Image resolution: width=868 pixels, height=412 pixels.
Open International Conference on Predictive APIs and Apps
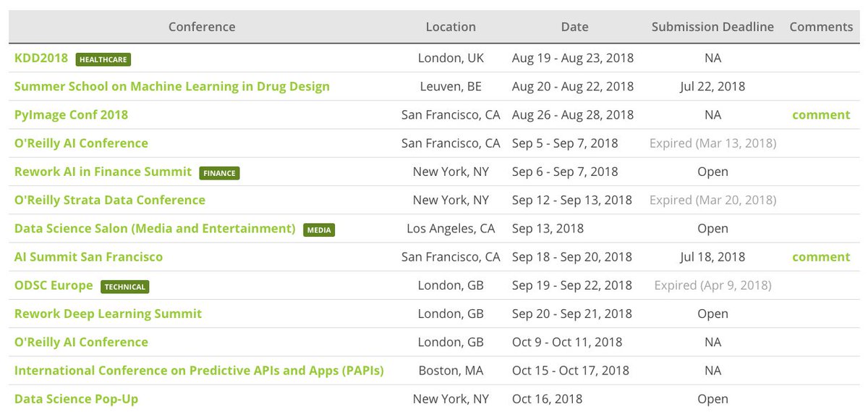(x=199, y=370)
